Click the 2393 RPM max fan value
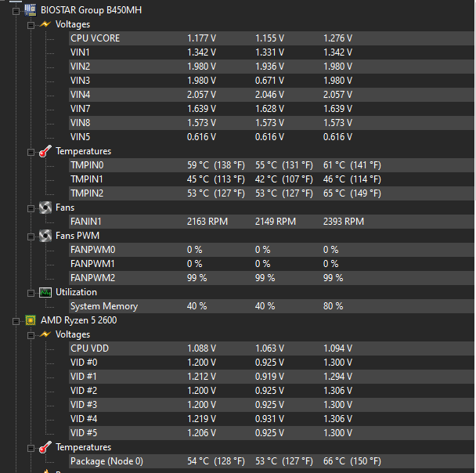 coord(344,222)
